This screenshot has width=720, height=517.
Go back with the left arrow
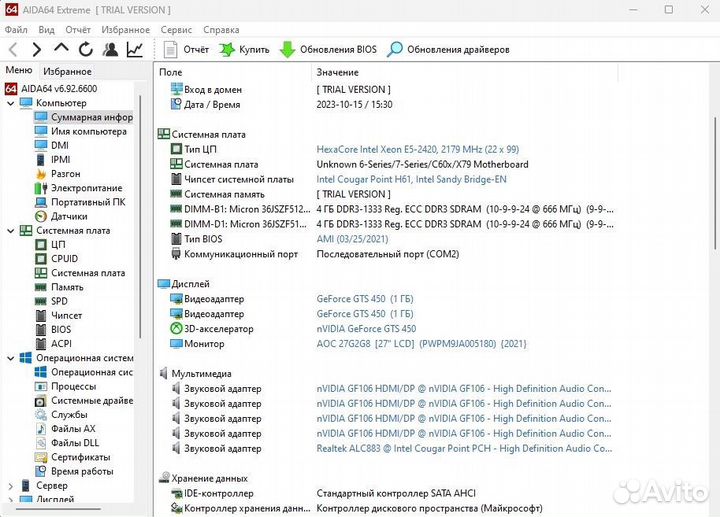13,49
